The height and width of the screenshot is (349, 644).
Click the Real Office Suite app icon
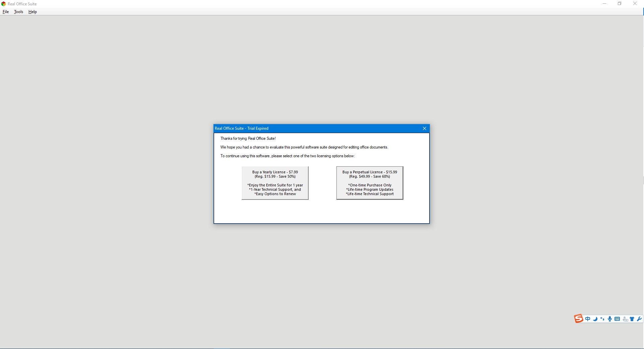(x=4, y=4)
